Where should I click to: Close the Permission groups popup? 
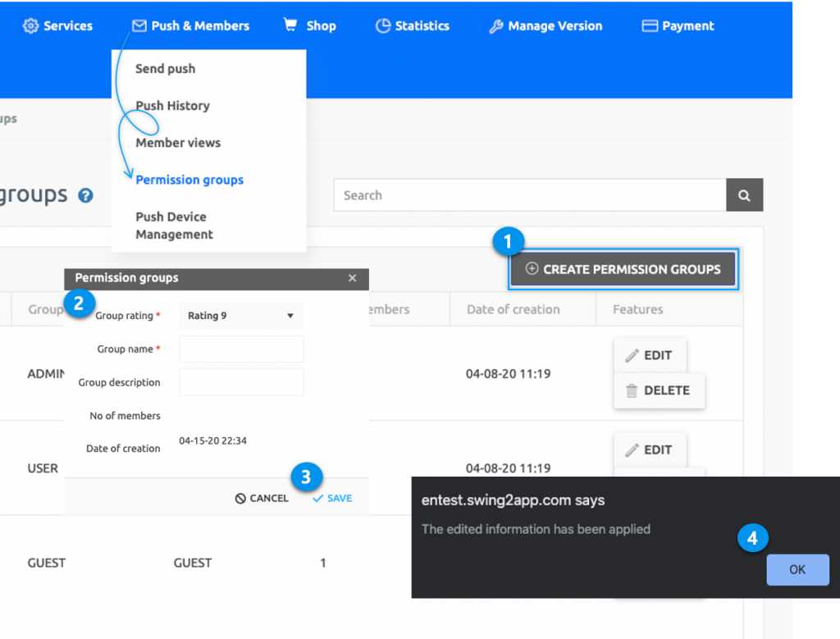pyautogui.click(x=352, y=278)
